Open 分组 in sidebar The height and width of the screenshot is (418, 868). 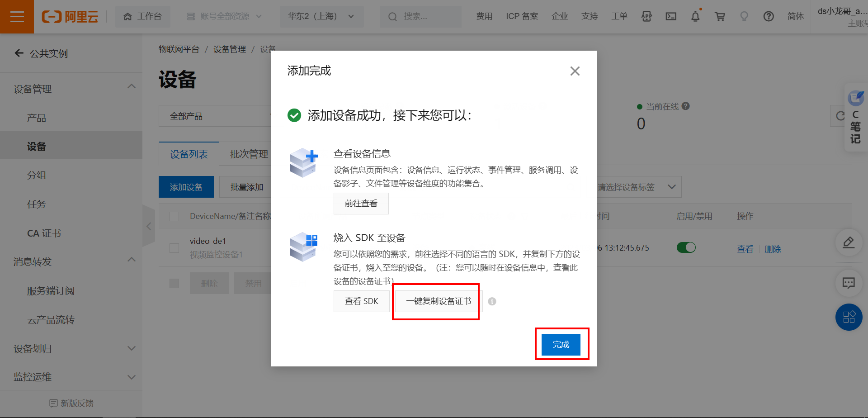tap(37, 176)
